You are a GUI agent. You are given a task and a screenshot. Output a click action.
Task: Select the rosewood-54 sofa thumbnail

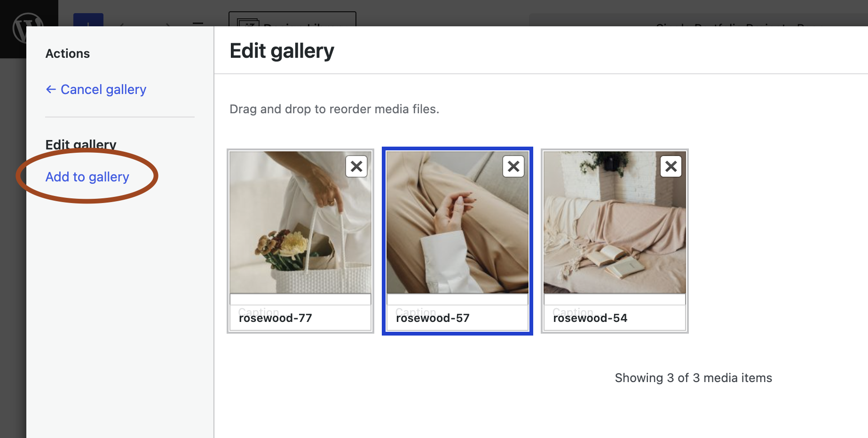point(615,222)
